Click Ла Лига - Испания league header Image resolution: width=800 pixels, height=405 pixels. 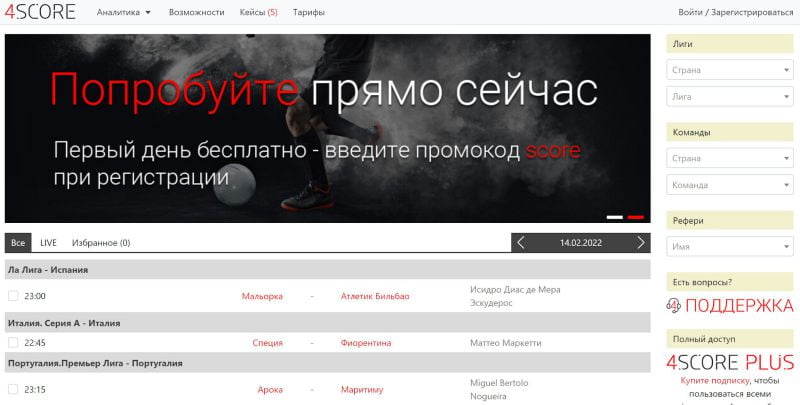tap(328, 270)
